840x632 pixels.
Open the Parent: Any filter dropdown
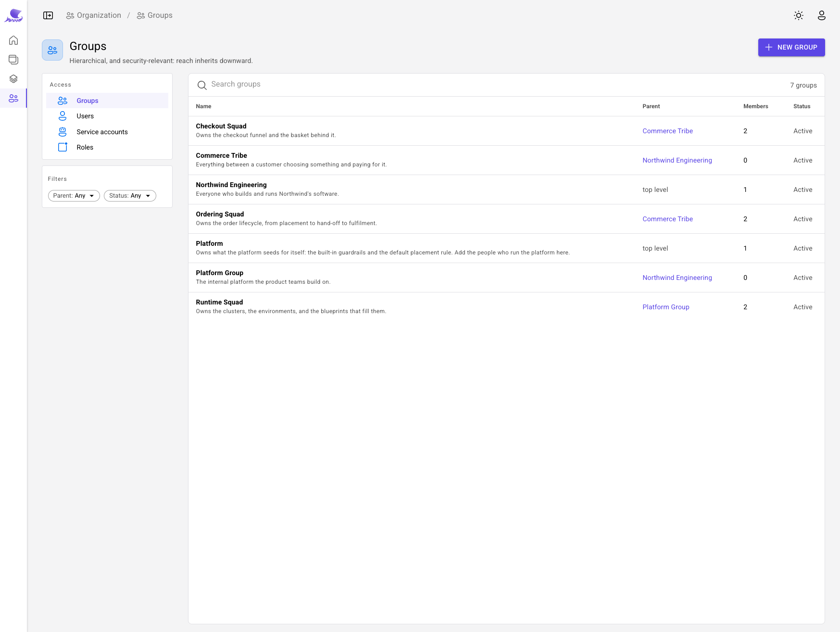click(x=74, y=196)
